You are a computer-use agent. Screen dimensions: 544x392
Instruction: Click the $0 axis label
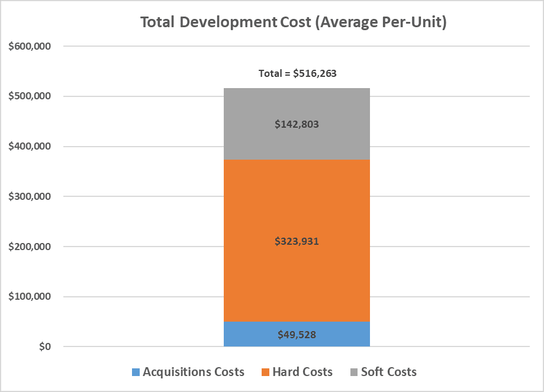45,346
